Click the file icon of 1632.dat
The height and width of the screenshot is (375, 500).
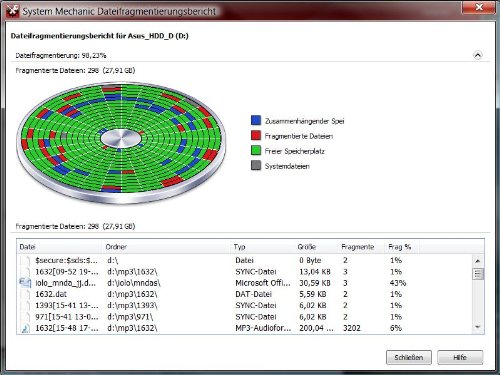click(25, 294)
